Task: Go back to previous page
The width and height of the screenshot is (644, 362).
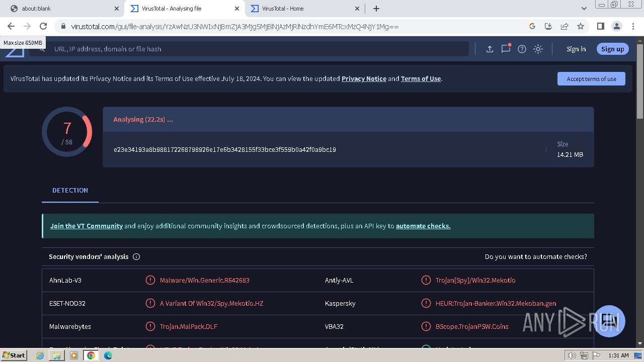Action: (x=11, y=26)
